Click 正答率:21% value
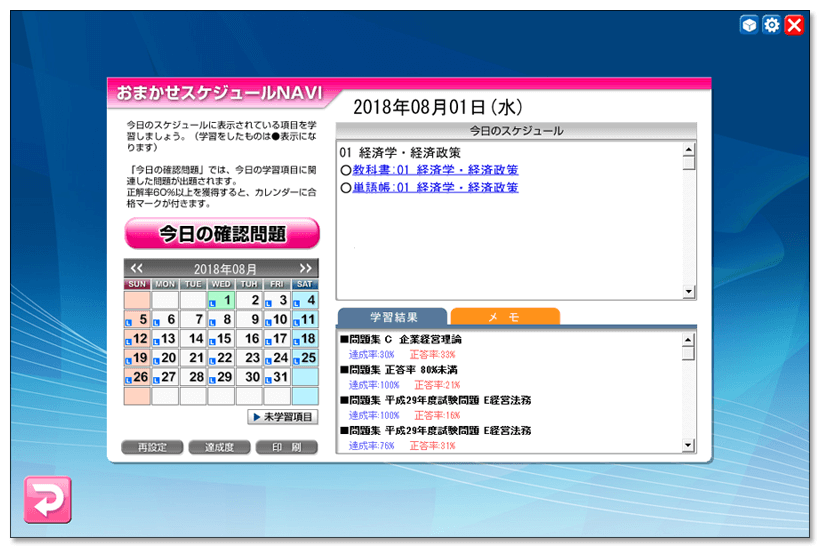 (x=437, y=385)
